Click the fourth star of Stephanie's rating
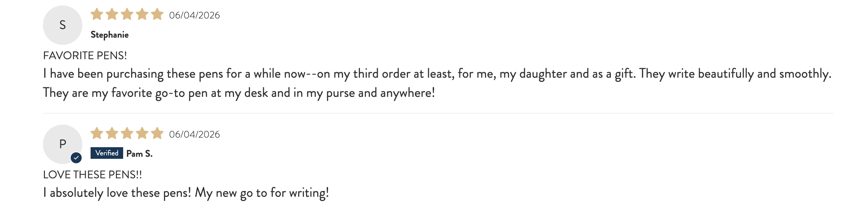The height and width of the screenshot is (204, 868). (x=142, y=14)
